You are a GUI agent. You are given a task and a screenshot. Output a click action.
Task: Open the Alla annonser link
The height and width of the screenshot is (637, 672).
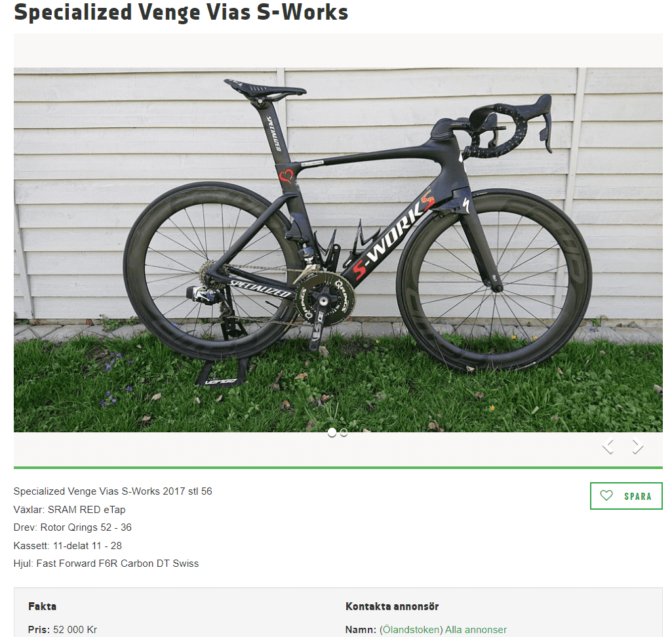click(476, 629)
